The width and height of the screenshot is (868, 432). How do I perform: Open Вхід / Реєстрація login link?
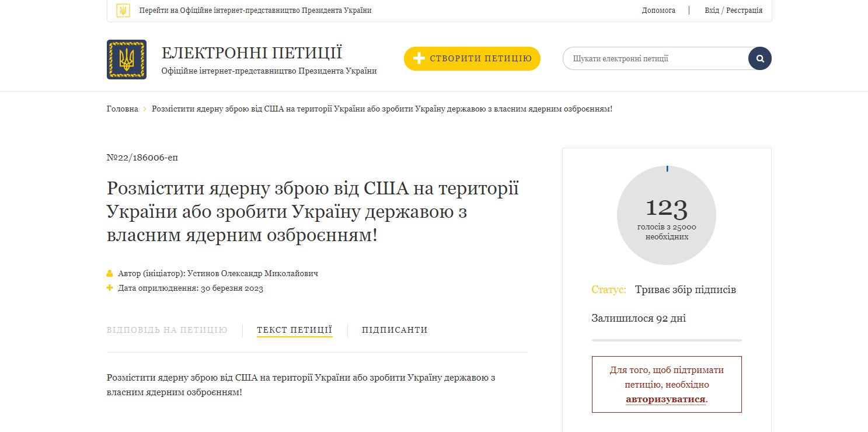(733, 11)
